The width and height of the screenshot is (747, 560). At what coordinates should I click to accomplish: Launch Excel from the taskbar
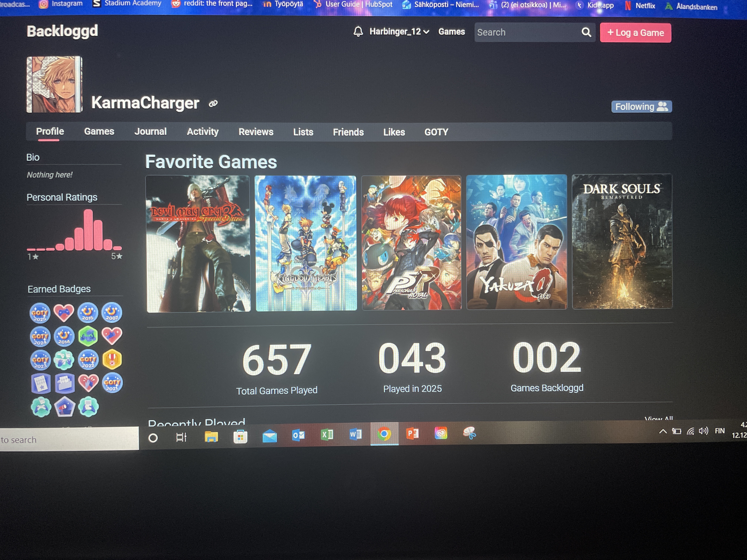327,434
